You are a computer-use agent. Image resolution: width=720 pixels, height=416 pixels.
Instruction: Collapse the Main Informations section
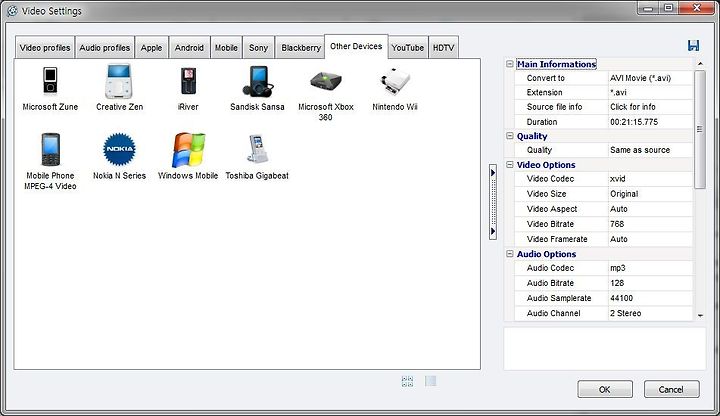point(510,64)
